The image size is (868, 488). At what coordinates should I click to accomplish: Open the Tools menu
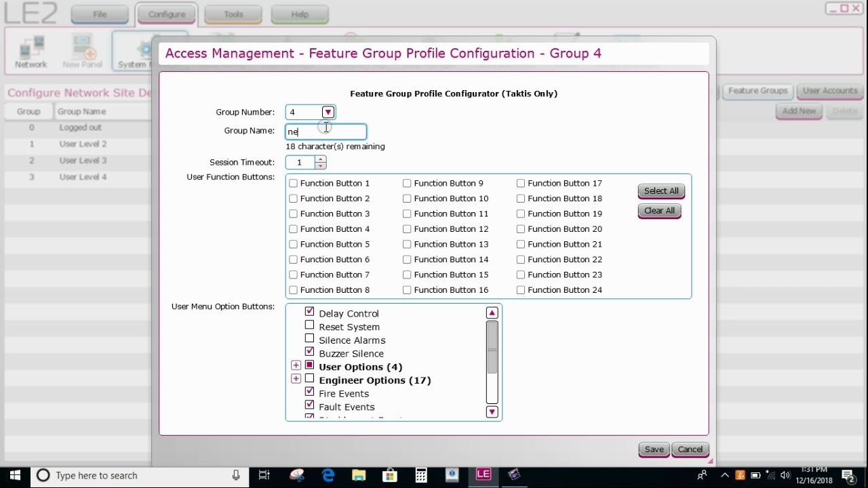pyautogui.click(x=233, y=14)
